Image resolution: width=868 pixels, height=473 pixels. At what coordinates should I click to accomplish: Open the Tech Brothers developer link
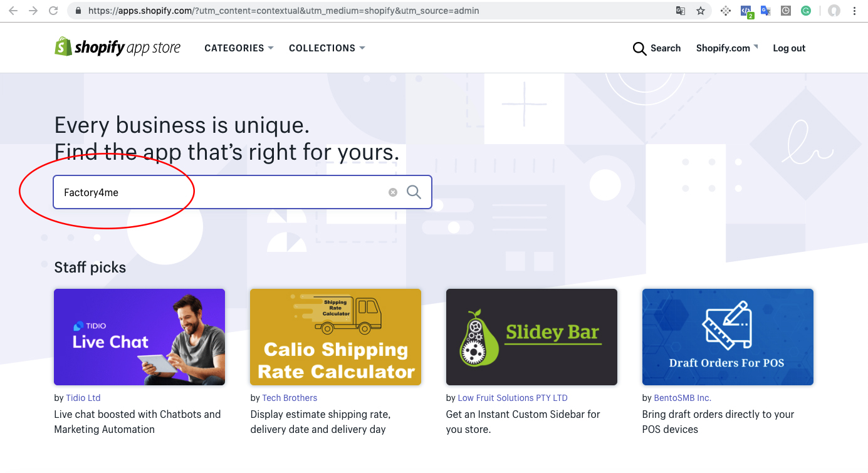click(290, 398)
